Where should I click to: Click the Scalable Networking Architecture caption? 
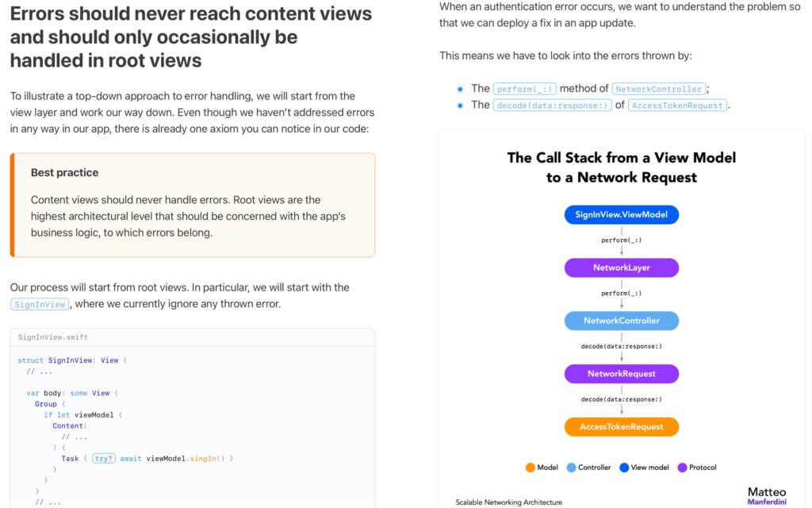[x=508, y=502]
